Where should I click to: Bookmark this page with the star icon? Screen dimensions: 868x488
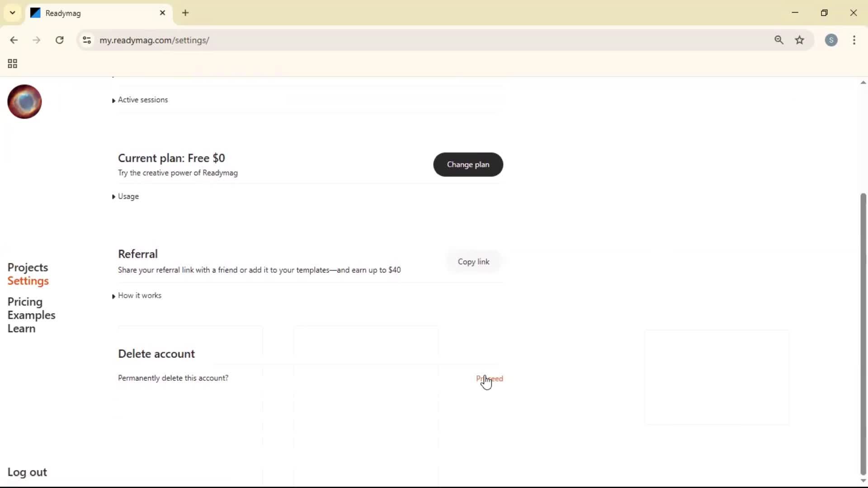800,40
